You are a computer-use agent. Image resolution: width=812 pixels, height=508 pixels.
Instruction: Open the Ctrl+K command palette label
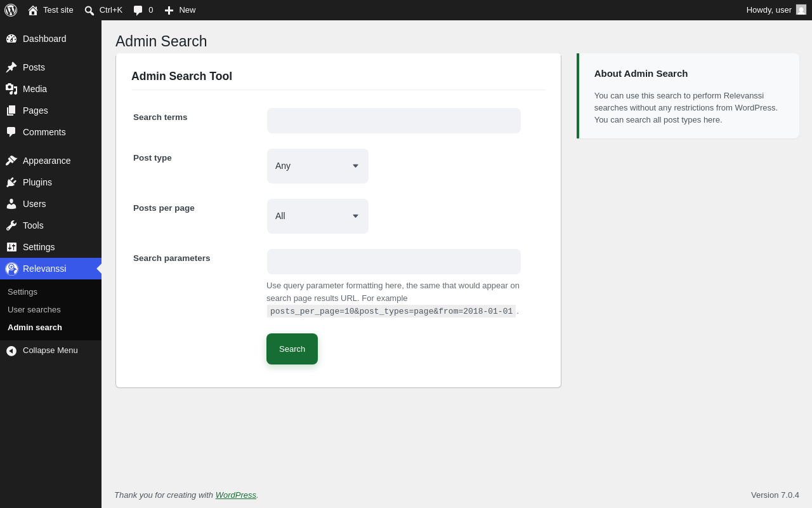click(111, 10)
